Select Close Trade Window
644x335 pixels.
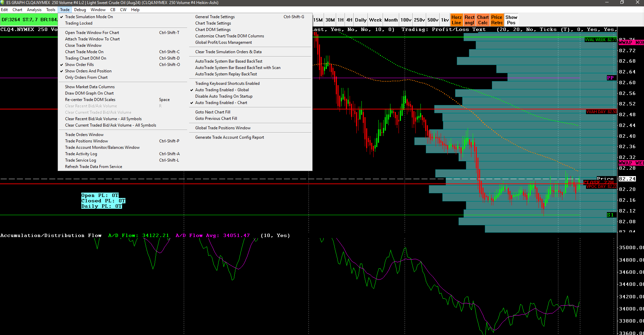122,45
